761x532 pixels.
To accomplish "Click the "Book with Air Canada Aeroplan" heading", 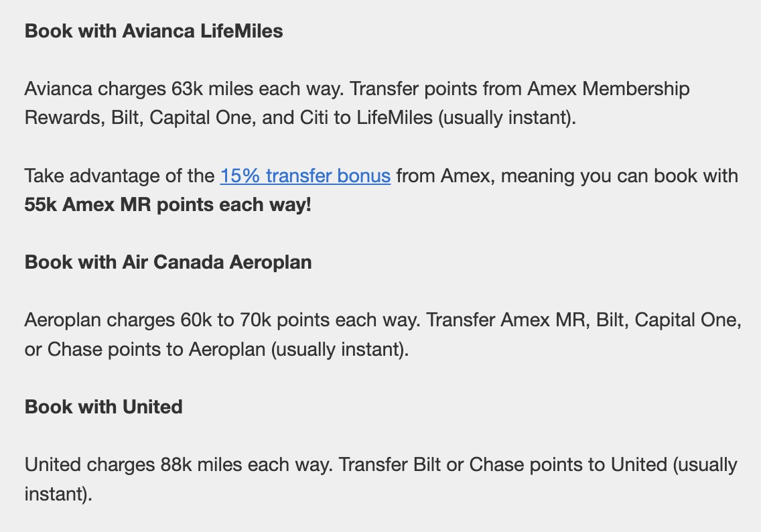I will click(167, 262).
